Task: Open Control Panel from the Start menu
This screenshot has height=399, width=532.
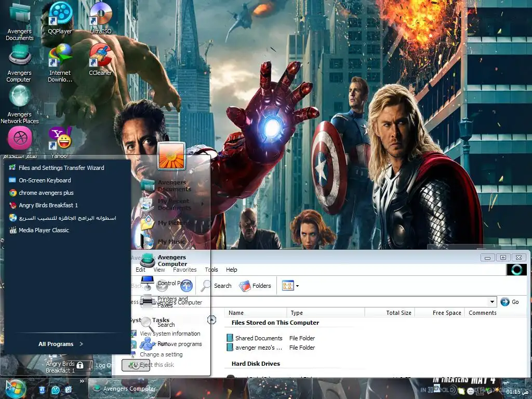Action: (166, 283)
